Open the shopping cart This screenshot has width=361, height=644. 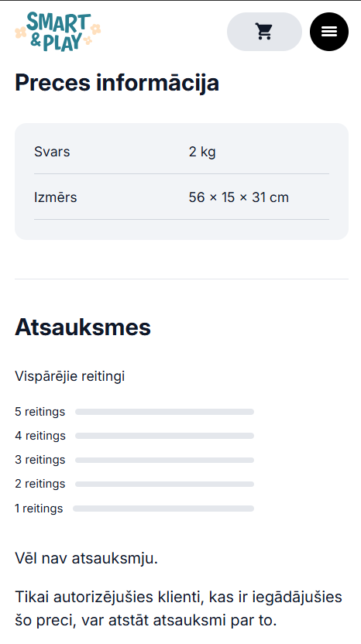coord(264,32)
